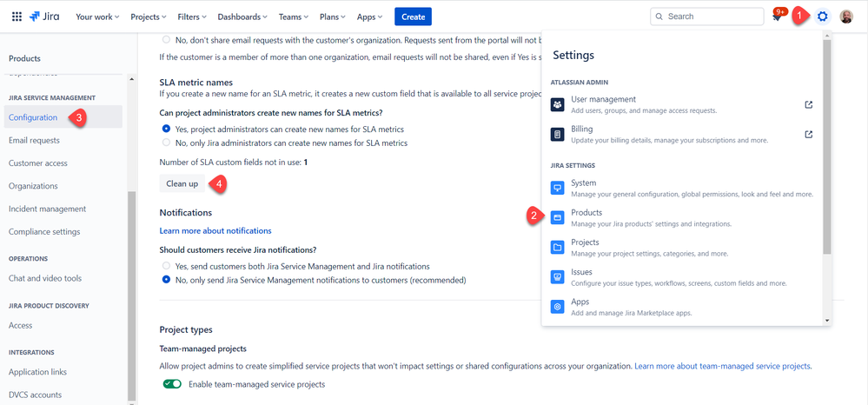Open the notifications bell icon
The height and width of the screenshot is (405, 868).
[x=777, y=17]
